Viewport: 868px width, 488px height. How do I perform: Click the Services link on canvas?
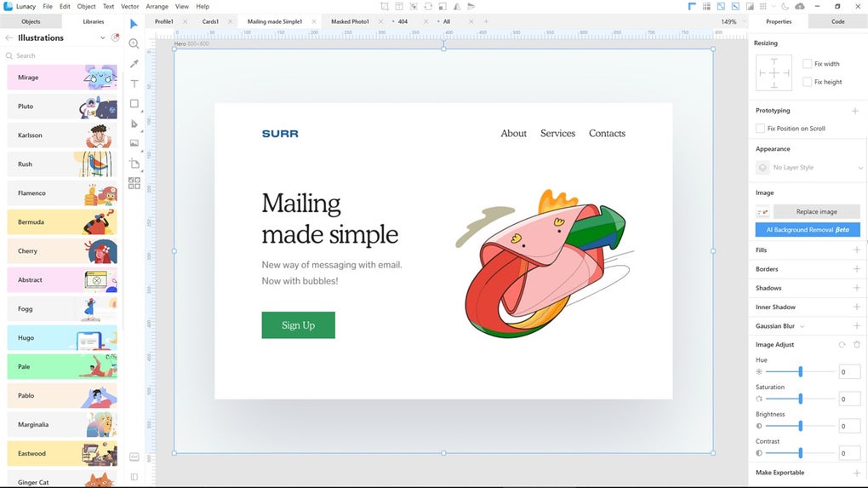coord(558,134)
